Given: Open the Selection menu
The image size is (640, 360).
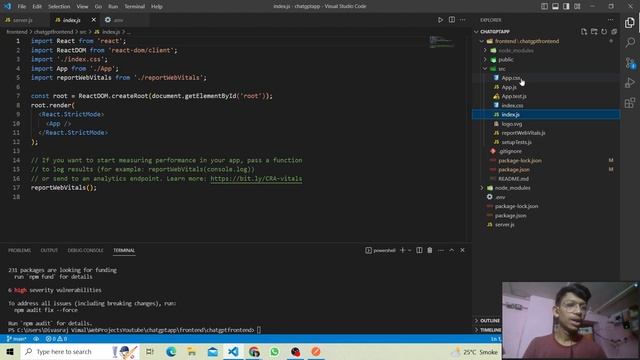Looking at the screenshot, I should [x=59, y=6].
